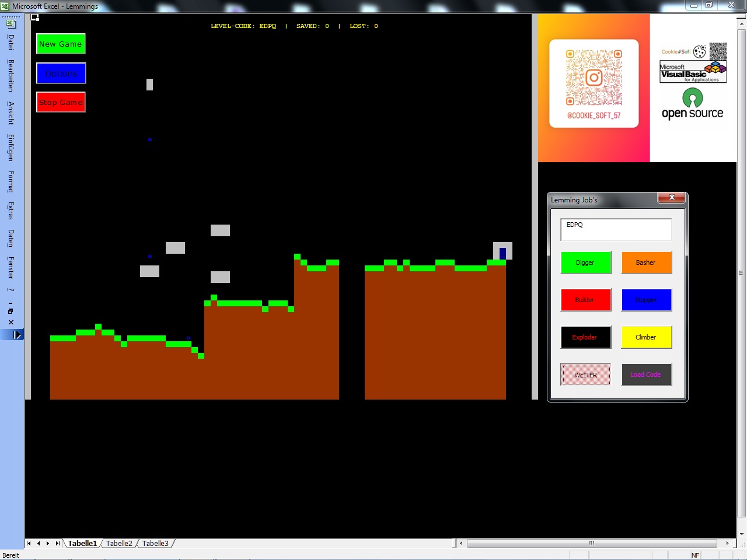This screenshot has height=560, width=747.
Task: Assign the Builder job
Action: click(586, 300)
